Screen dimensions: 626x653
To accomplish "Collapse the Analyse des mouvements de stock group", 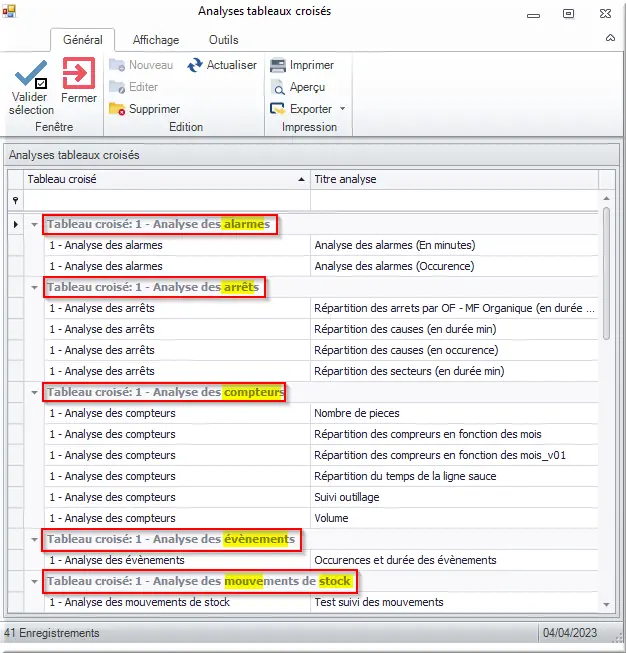I will click(x=35, y=581).
